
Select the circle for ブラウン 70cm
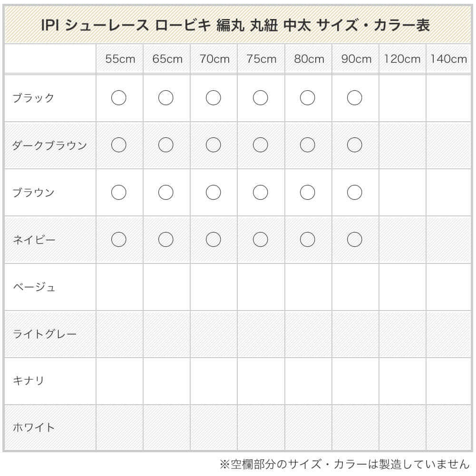pos(213,193)
